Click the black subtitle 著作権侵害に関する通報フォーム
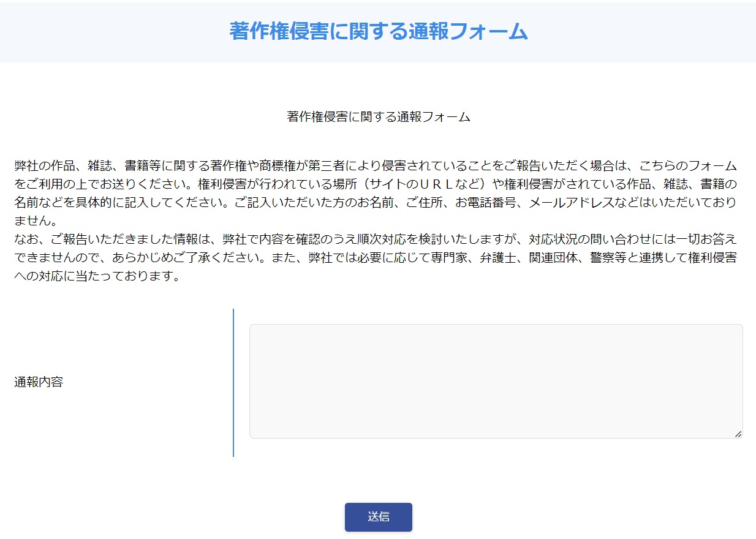The width and height of the screenshot is (756, 539). tap(378, 117)
